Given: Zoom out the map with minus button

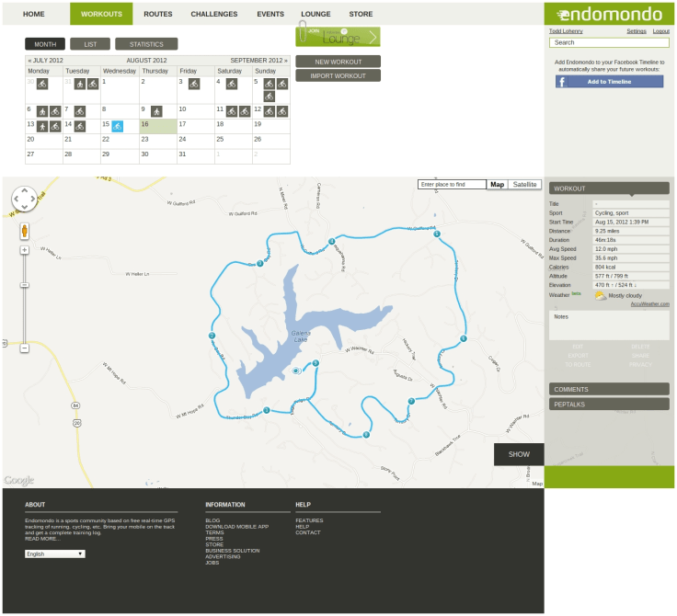Looking at the screenshot, I should coord(25,348).
